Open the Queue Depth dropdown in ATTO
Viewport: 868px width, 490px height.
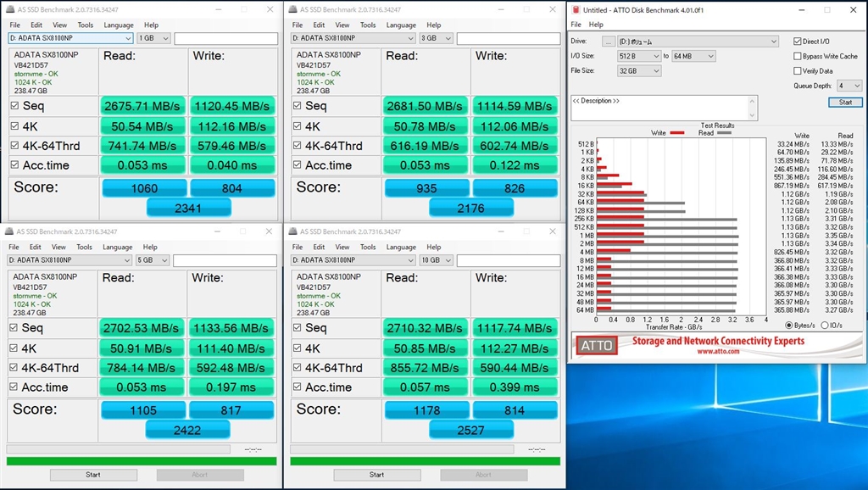pyautogui.click(x=849, y=86)
